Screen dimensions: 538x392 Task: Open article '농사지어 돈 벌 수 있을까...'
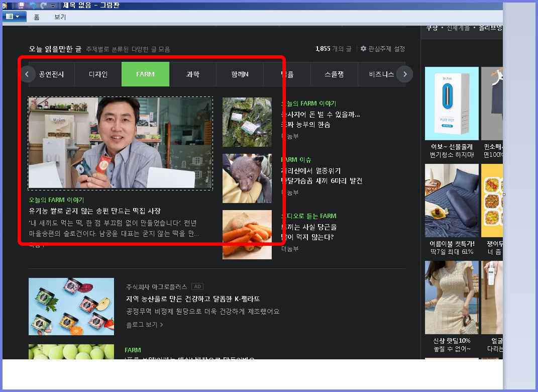(x=320, y=120)
